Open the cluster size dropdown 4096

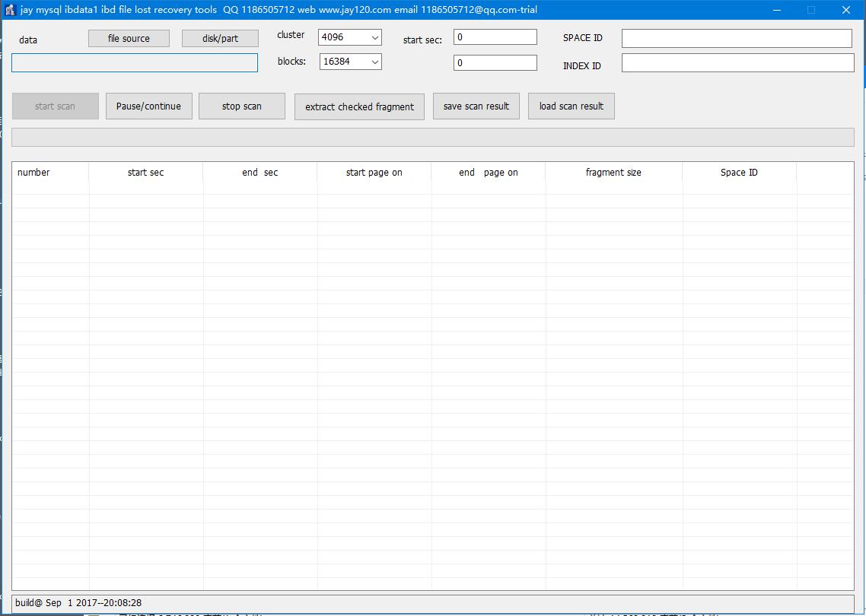tap(349, 37)
